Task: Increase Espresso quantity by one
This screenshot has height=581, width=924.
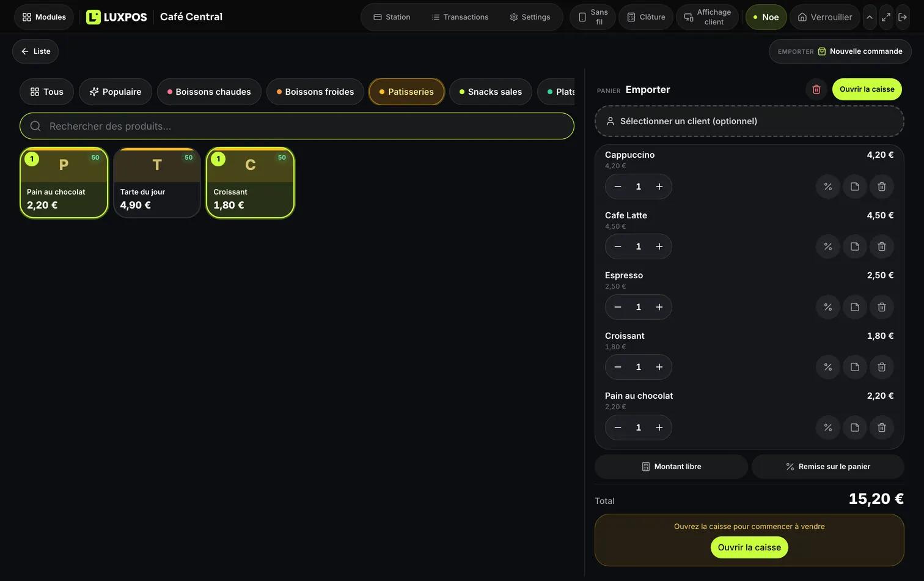Action: coord(659,307)
